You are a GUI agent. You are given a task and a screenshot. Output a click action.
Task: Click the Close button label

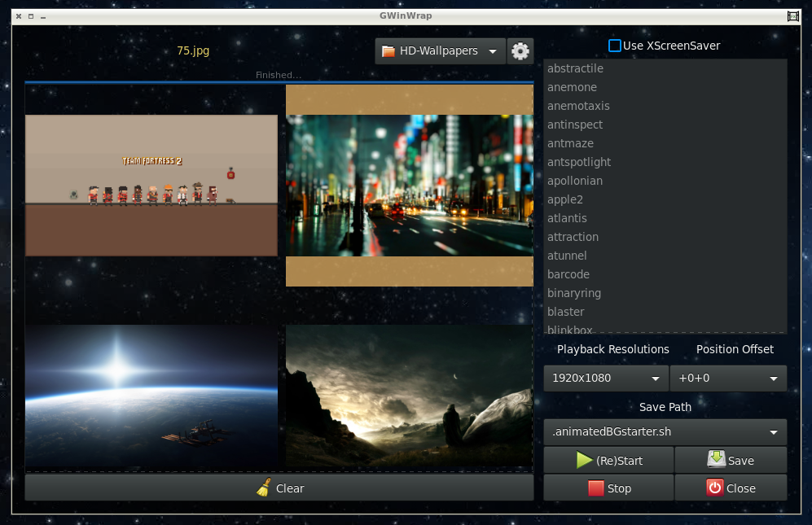point(740,488)
